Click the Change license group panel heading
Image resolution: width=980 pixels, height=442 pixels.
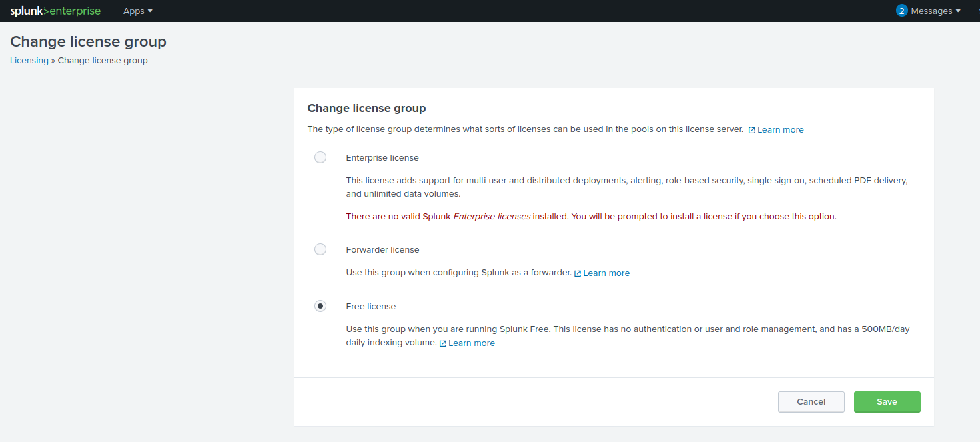tap(366, 108)
